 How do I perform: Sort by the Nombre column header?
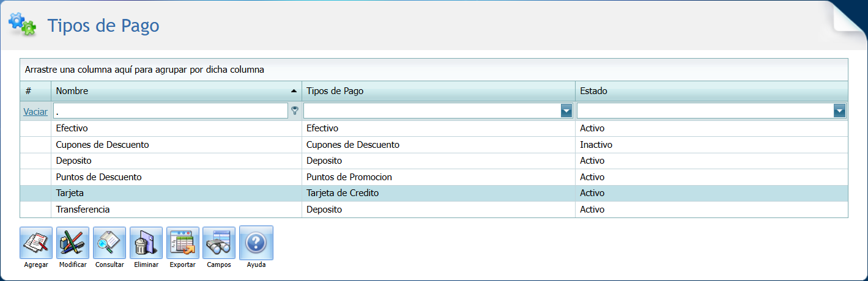[176, 91]
